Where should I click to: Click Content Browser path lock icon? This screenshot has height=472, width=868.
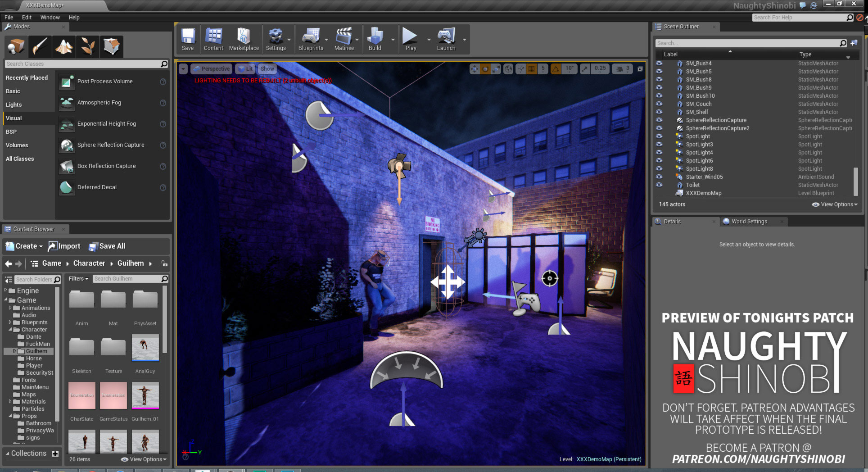[164, 263]
